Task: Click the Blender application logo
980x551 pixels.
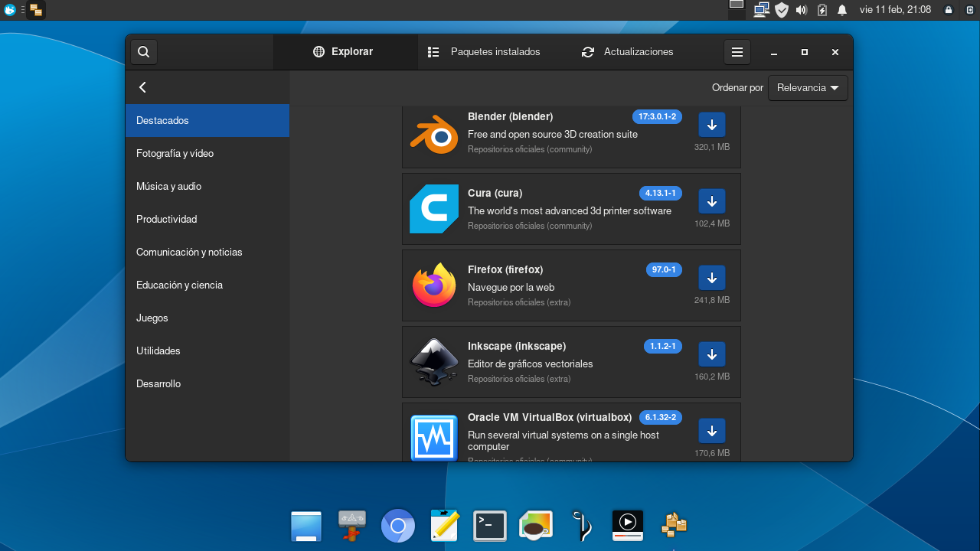Action: 434,132
